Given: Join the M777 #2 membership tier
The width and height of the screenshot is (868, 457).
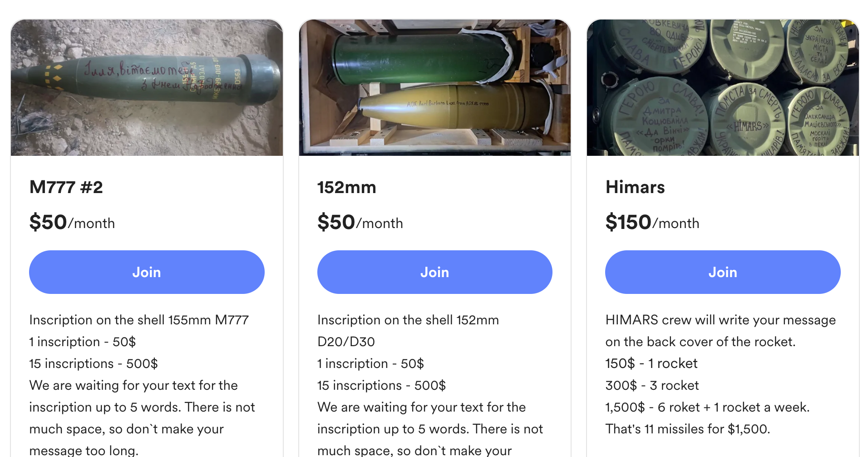Looking at the screenshot, I should click(x=147, y=272).
